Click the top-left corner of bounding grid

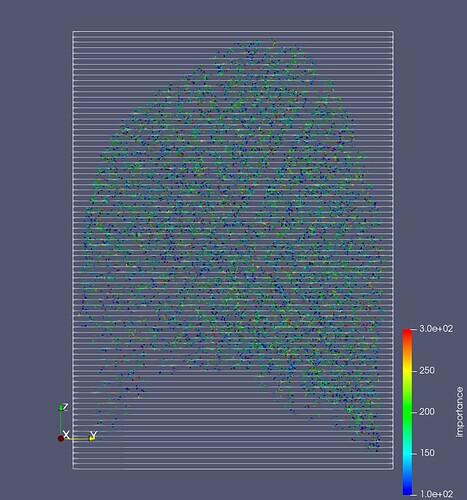coord(73,32)
